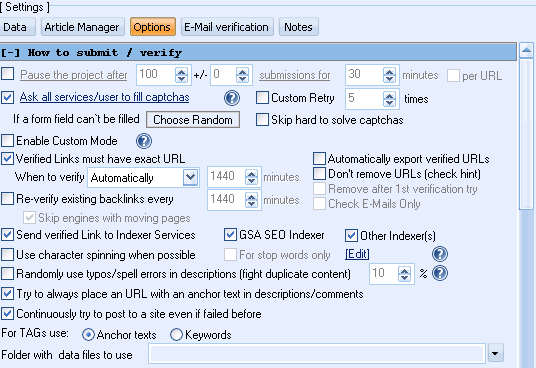The height and width of the screenshot is (368, 536).
Task: Enable Re-verify existing backlinks every
Action: [8, 199]
